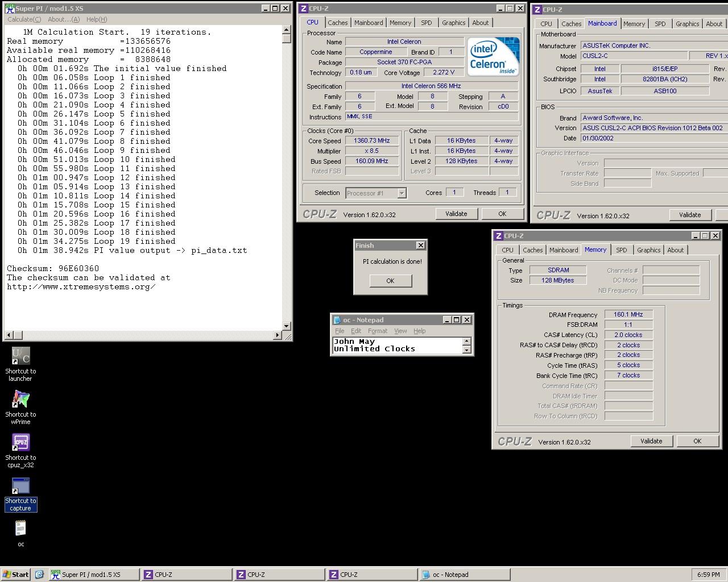The image size is (728, 582).
Task: Click the Super PI title bar icon
Action: coord(10,9)
